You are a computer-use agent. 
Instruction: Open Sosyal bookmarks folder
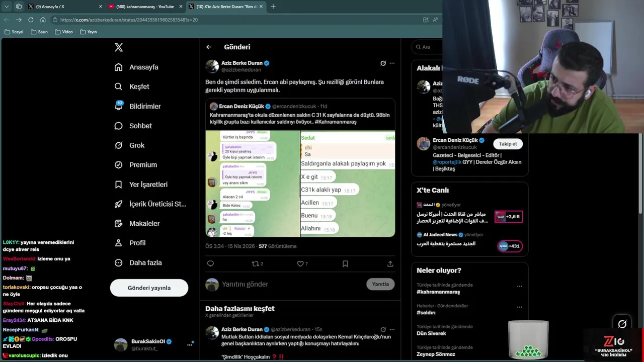[x=14, y=32]
